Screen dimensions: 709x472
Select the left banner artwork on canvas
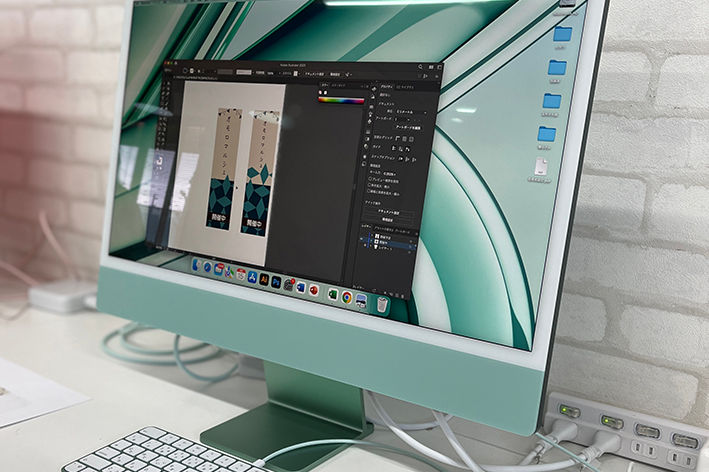tap(225, 168)
